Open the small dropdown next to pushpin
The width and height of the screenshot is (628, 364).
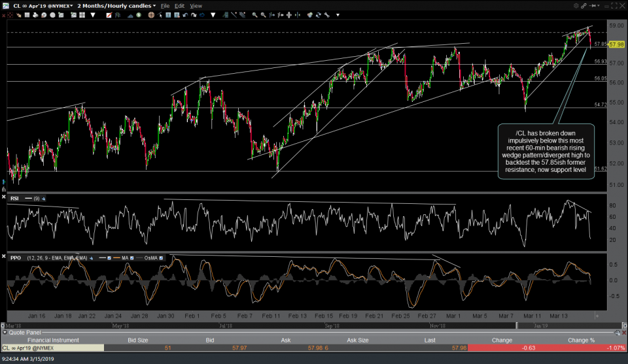[x=599, y=6]
